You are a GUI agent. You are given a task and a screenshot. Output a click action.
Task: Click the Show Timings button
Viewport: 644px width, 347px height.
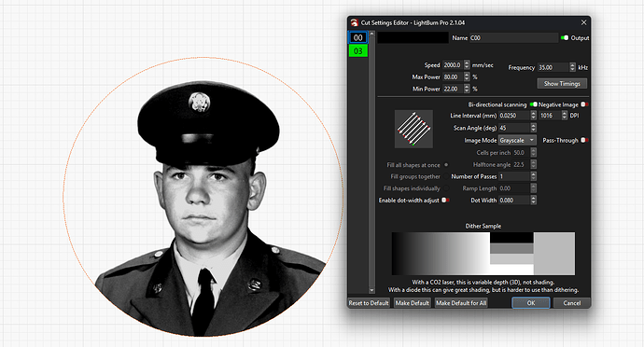tap(562, 83)
